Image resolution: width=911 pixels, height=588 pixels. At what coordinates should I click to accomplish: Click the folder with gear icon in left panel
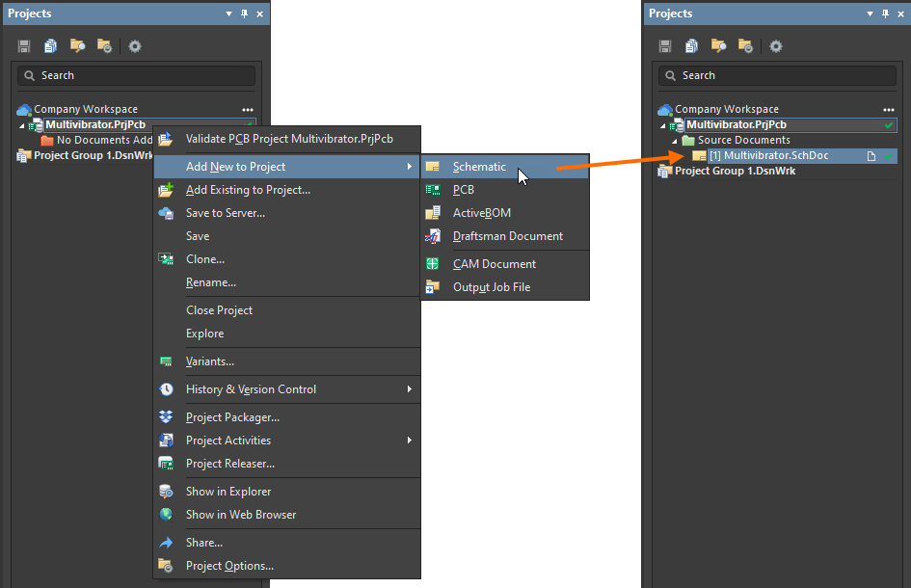coord(104,46)
